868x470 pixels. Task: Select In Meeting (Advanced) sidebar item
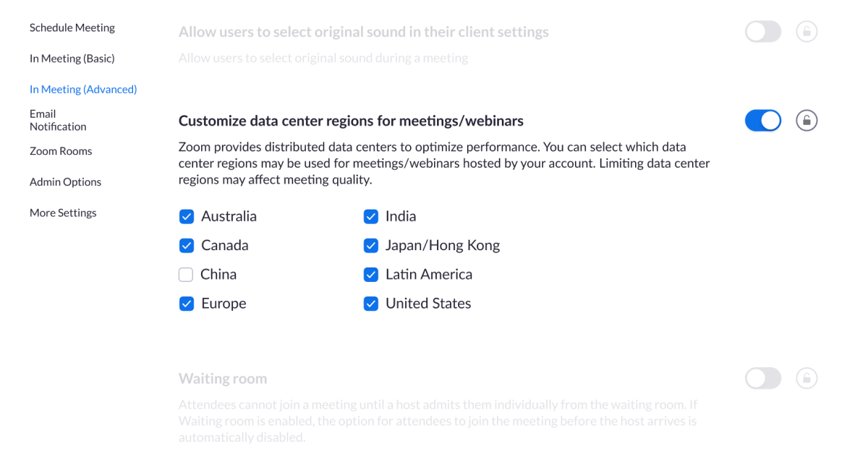click(x=83, y=90)
